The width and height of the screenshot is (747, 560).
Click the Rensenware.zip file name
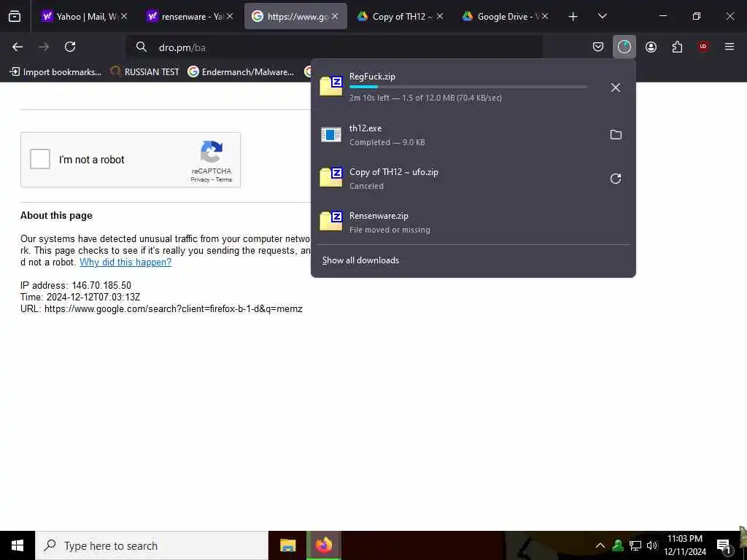click(x=379, y=216)
